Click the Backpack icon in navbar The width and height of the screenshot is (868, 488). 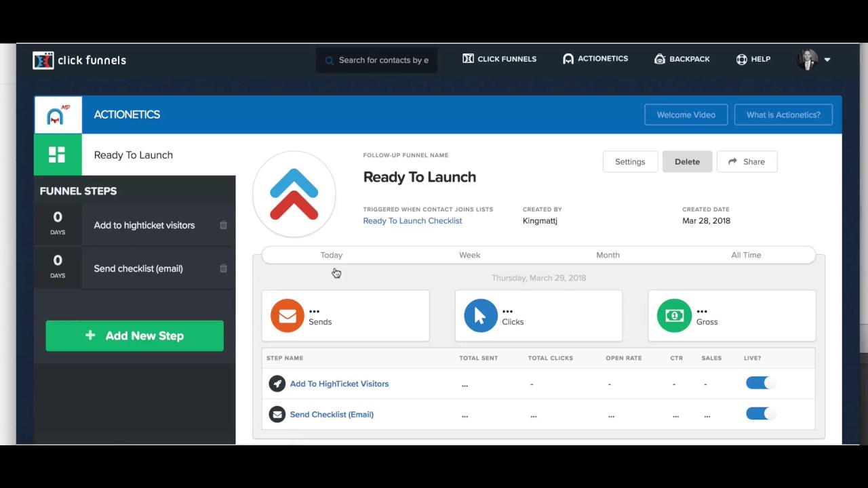click(660, 59)
